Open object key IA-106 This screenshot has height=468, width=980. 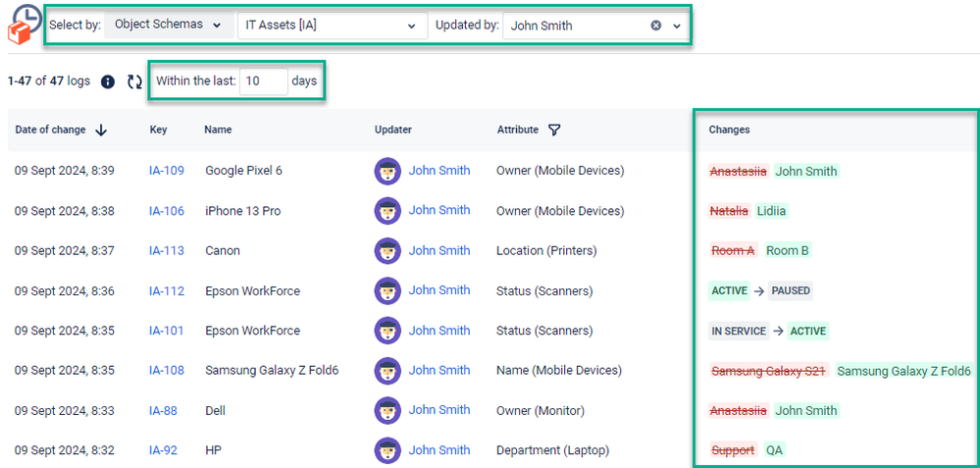pos(166,211)
